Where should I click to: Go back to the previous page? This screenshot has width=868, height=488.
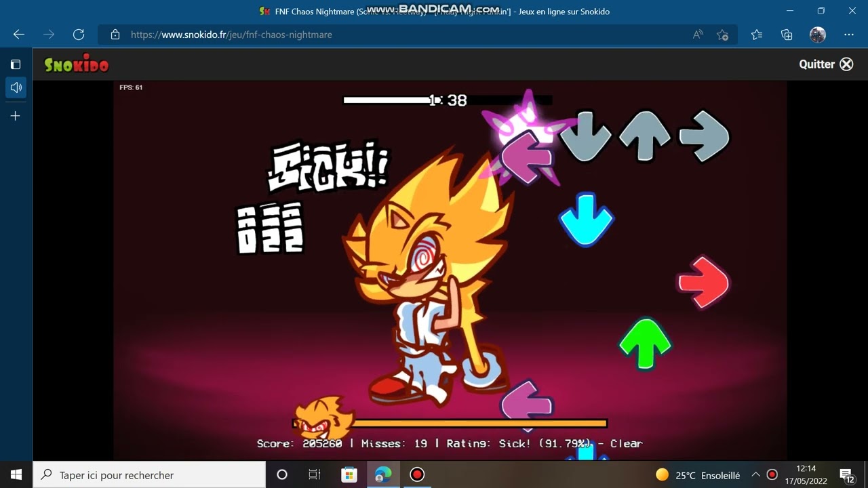[19, 35]
